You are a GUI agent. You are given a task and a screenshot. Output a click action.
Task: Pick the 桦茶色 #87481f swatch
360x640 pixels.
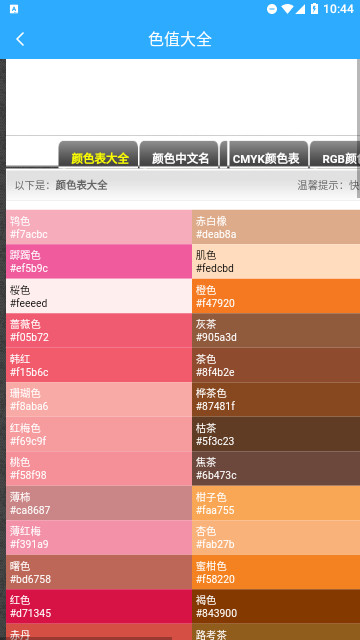point(276,400)
